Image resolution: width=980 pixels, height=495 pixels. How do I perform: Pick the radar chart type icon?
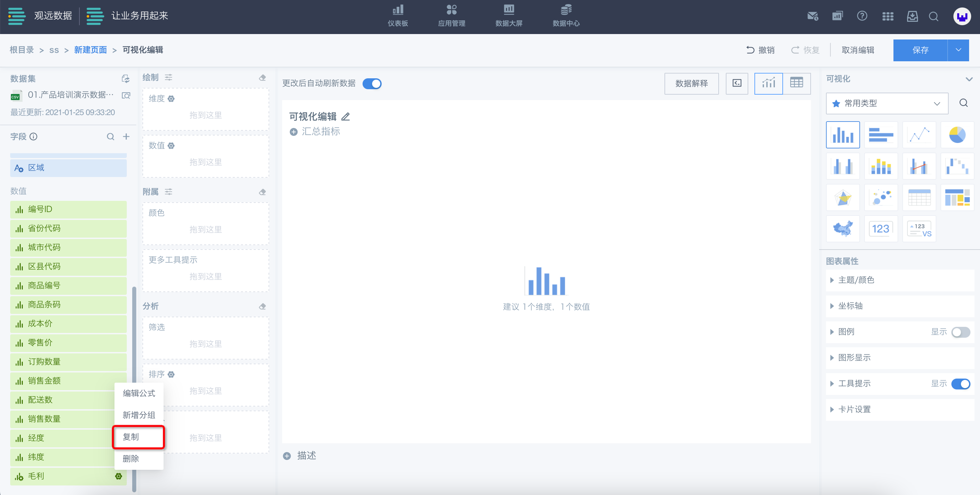click(843, 198)
